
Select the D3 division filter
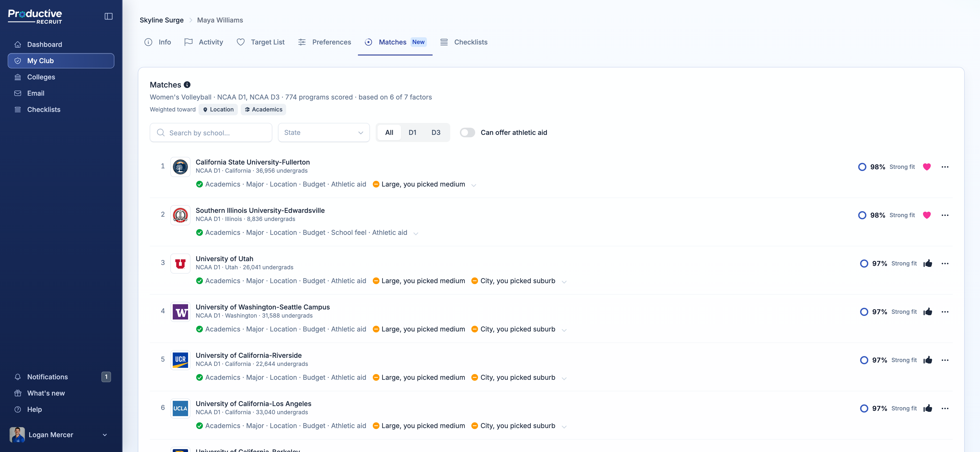click(x=436, y=133)
